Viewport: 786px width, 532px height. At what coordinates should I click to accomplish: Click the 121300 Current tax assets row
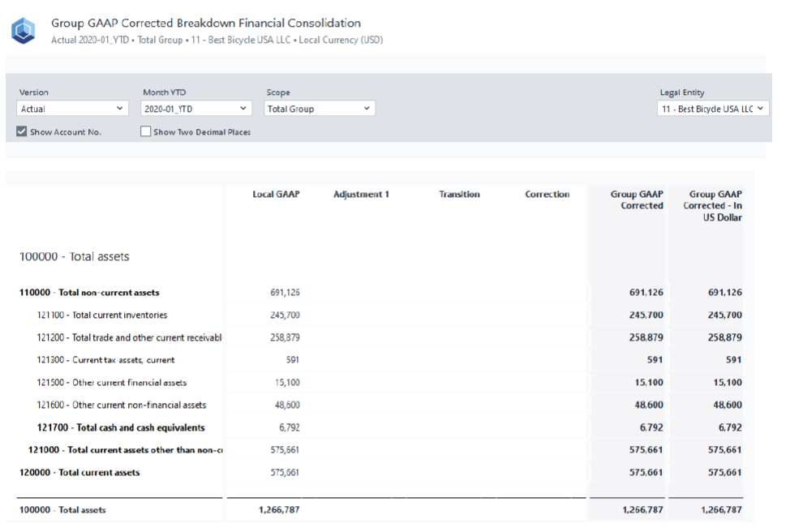click(x=105, y=360)
